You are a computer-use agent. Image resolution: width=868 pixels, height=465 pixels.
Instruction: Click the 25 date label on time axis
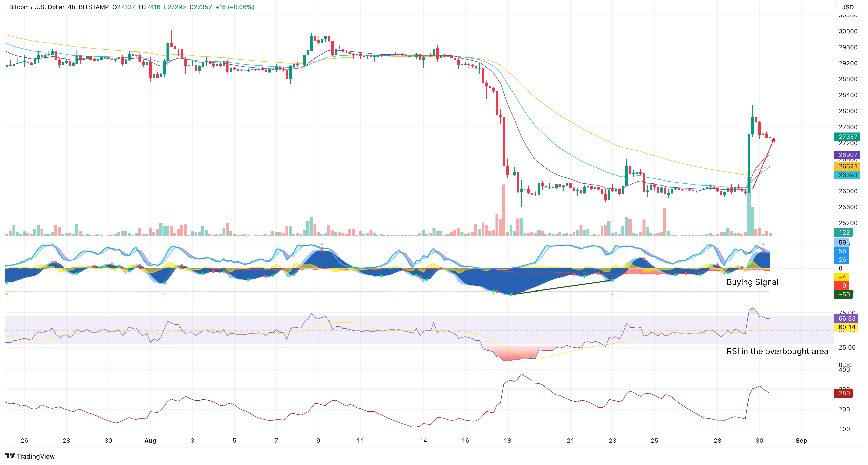click(x=654, y=440)
